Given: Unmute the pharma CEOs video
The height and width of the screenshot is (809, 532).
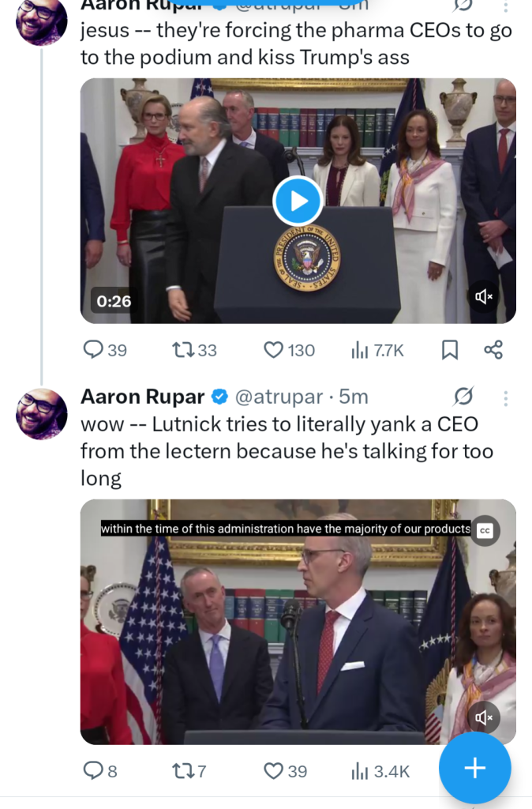Looking at the screenshot, I should pyautogui.click(x=484, y=297).
